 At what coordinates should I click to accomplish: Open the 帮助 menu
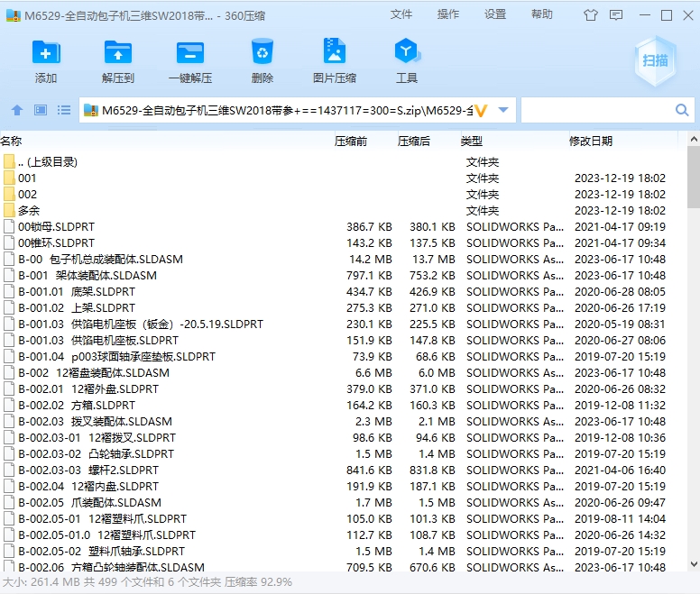coord(542,14)
